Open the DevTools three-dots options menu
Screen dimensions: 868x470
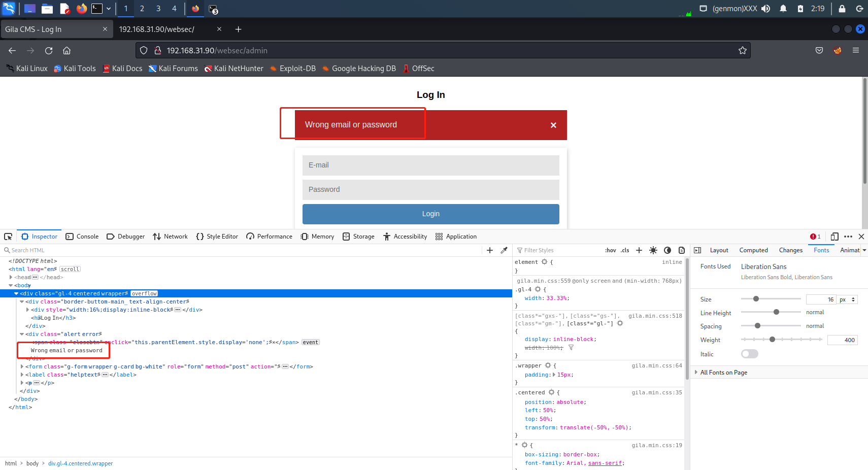tap(848, 237)
